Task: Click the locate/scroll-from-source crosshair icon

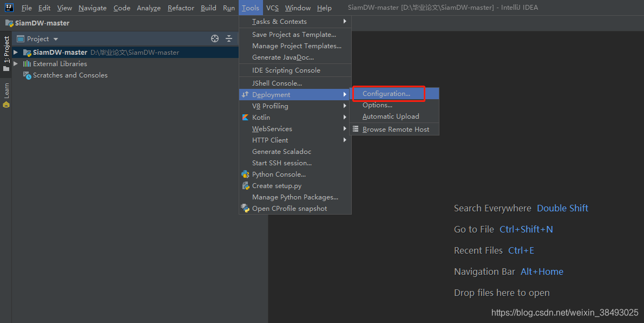Action: point(215,38)
